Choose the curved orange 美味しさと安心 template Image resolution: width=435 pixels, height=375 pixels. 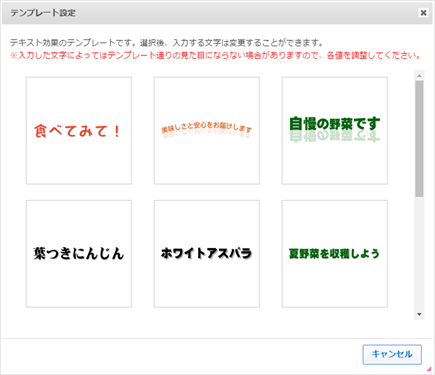click(207, 131)
